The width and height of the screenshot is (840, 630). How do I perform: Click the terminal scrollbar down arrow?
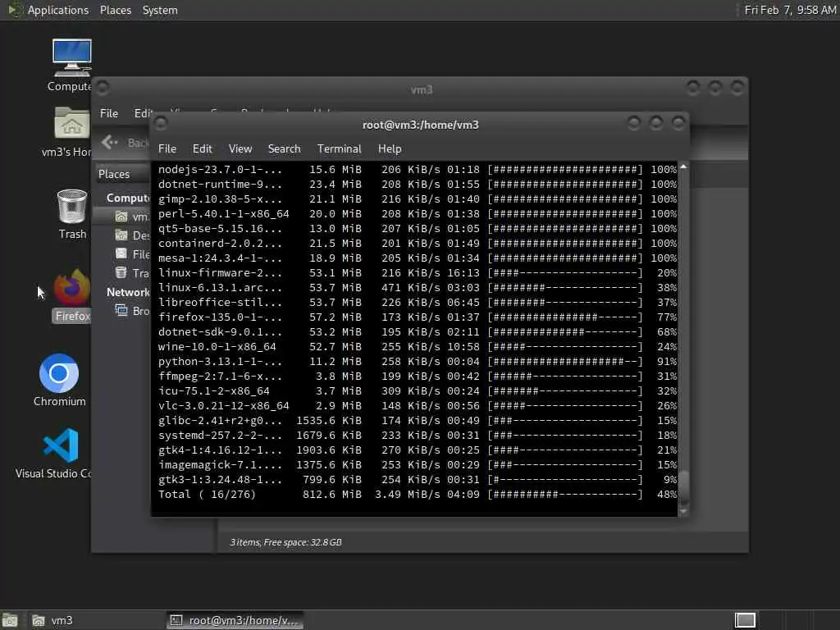click(683, 511)
